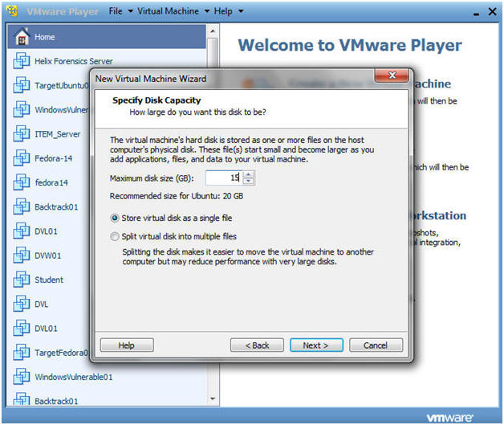Click the Help button in the wizard

click(127, 345)
